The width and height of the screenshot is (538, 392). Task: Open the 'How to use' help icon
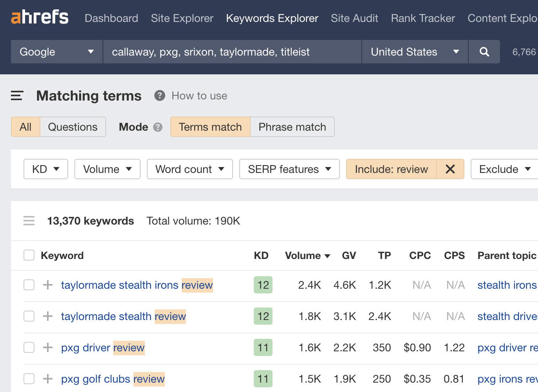tap(159, 95)
